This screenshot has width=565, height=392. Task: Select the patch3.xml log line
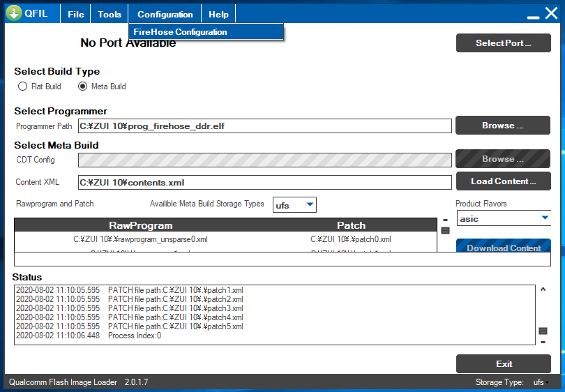click(130, 308)
